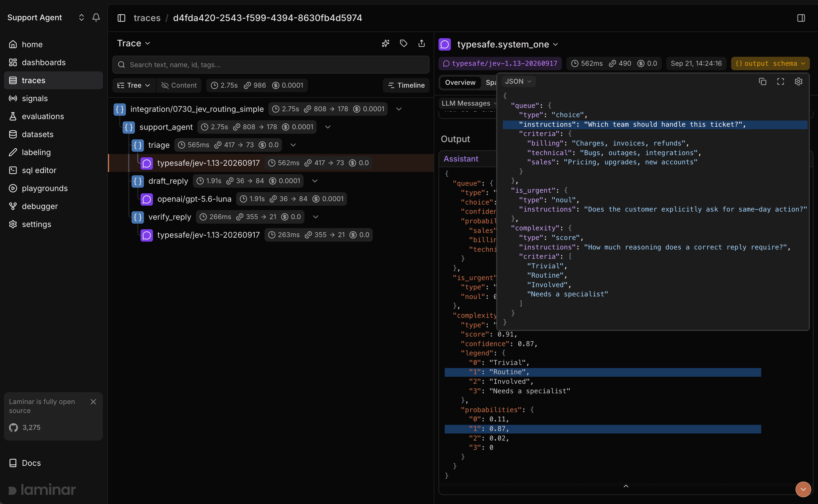The width and height of the screenshot is (818, 504).
Task: Click the share/export icon in trace header
Action: pos(421,43)
